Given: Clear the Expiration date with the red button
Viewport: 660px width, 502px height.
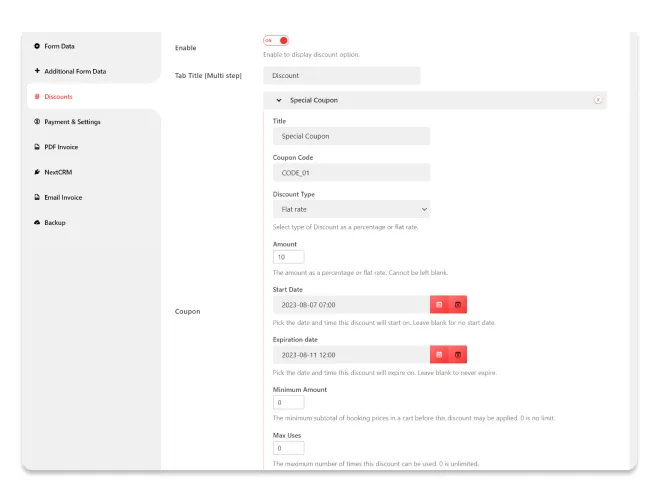Looking at the screenshot, I should (x=458, y=354).
